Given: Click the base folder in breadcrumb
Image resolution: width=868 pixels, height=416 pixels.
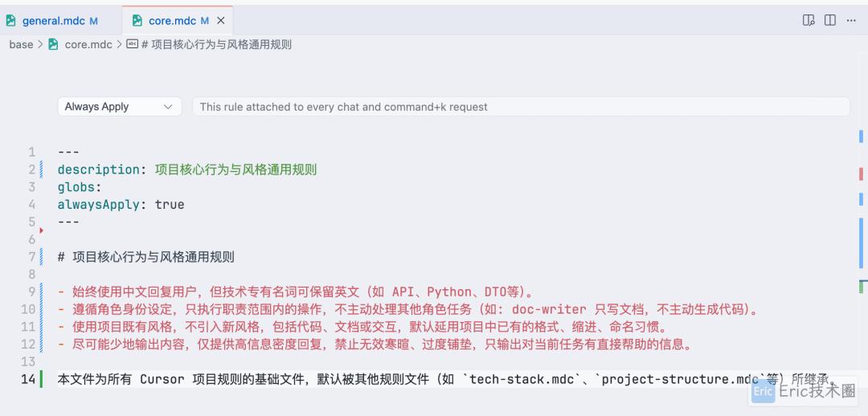Looking at the screenshot, I should [x=21, y=45].
